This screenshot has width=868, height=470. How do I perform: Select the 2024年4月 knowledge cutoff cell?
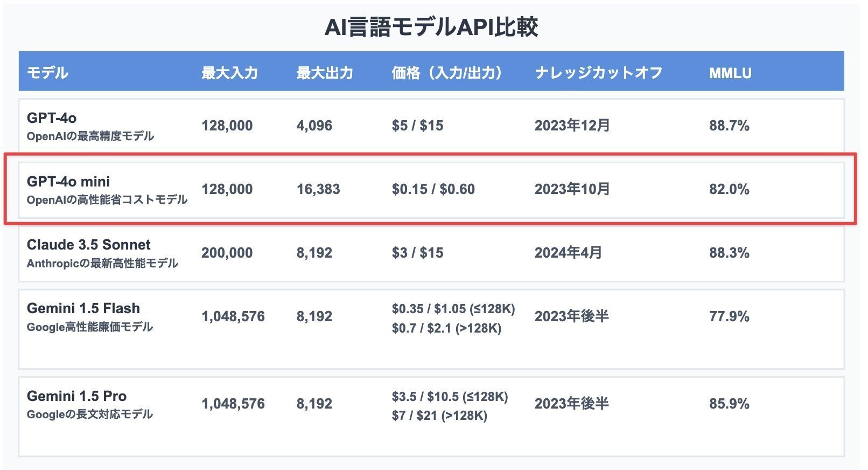568,253
